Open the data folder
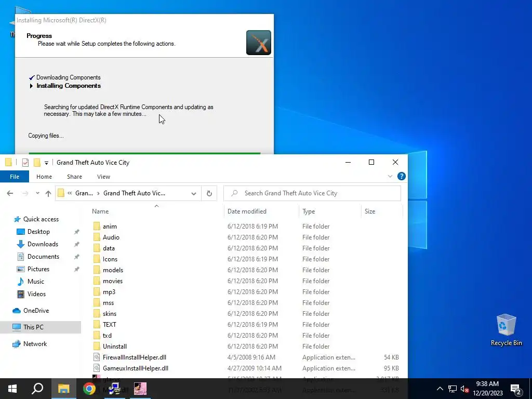Screen dimensions: 532x399 point(109,248)
